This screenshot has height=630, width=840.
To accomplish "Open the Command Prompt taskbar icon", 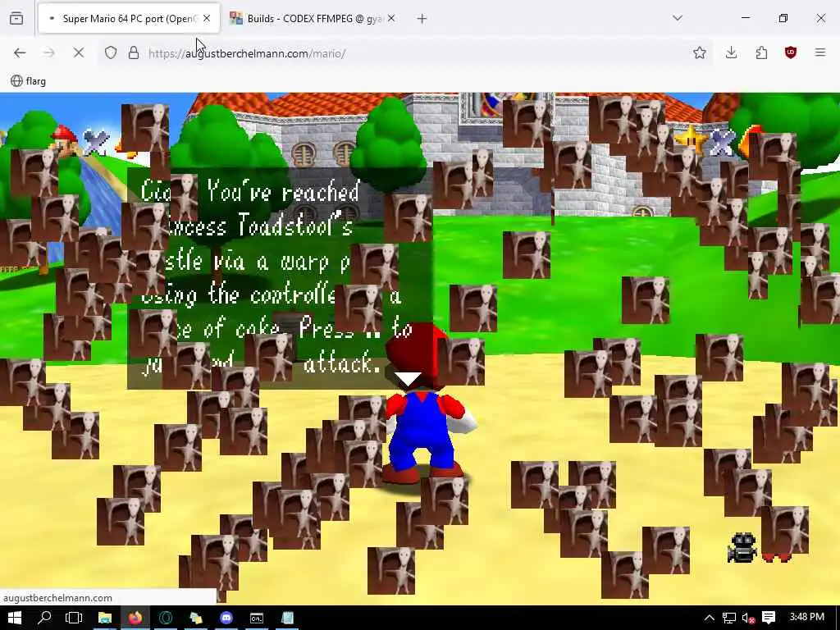I will click(257, 618).
